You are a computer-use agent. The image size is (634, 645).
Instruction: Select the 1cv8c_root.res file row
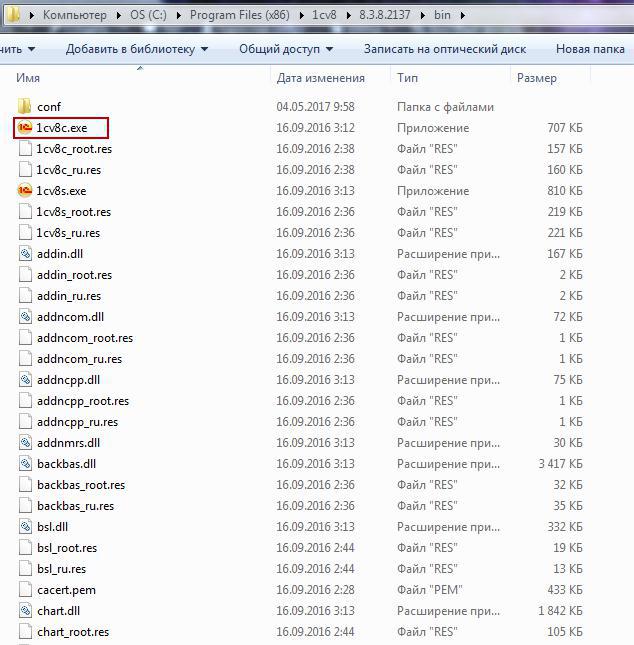74,149
